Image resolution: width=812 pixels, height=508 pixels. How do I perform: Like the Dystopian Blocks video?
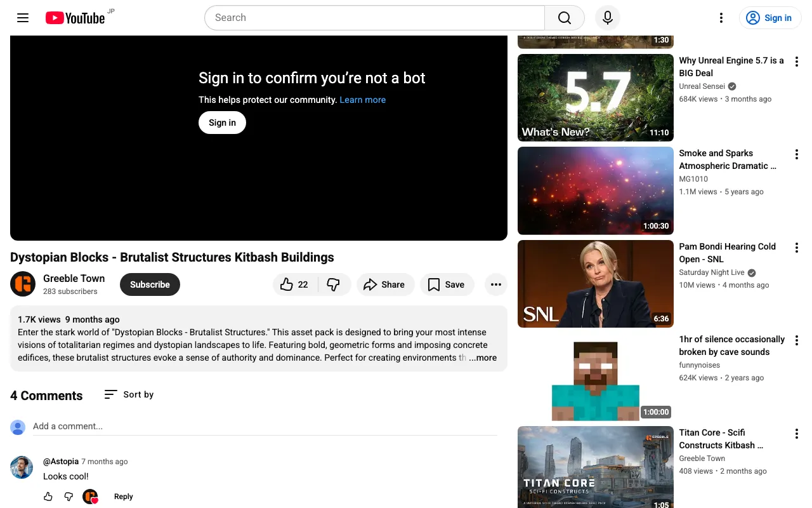[x=294, y=284]
